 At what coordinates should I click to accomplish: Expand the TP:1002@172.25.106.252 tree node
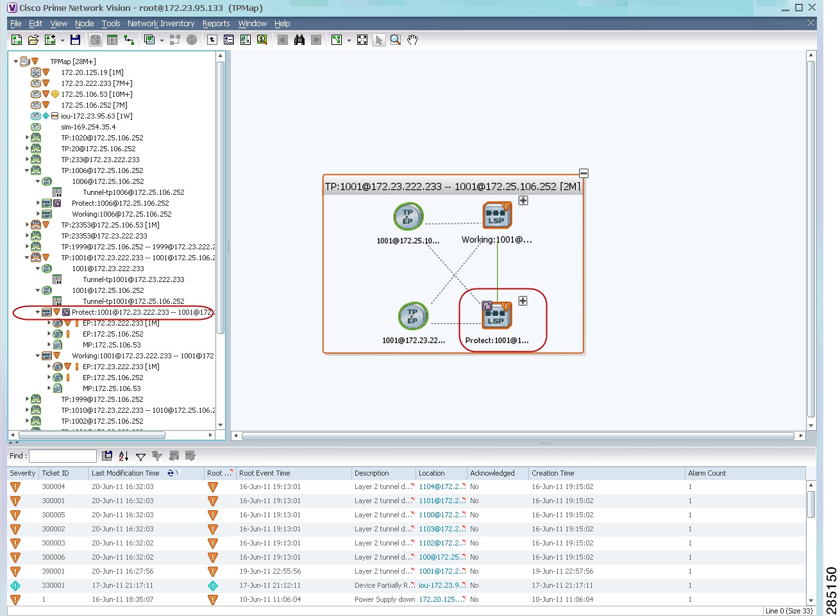click(x=27, y=421)
